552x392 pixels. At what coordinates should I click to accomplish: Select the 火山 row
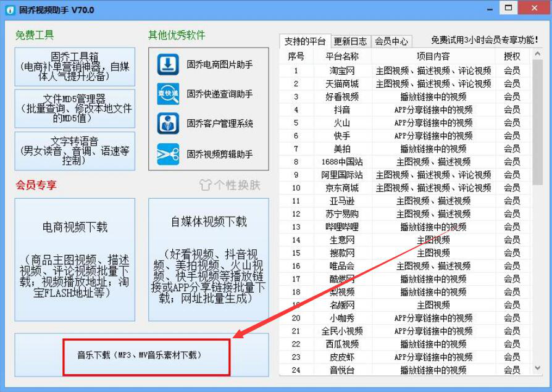pos(405,123)
